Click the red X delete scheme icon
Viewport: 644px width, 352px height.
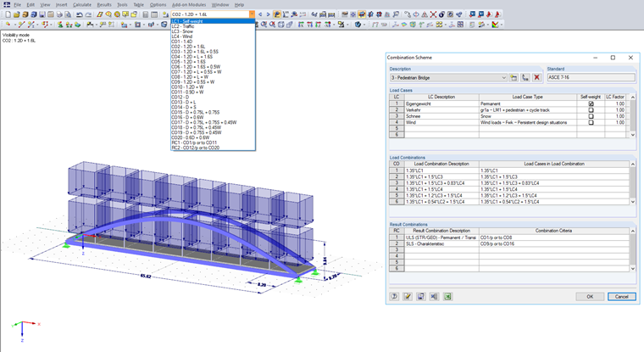(536, 77)
